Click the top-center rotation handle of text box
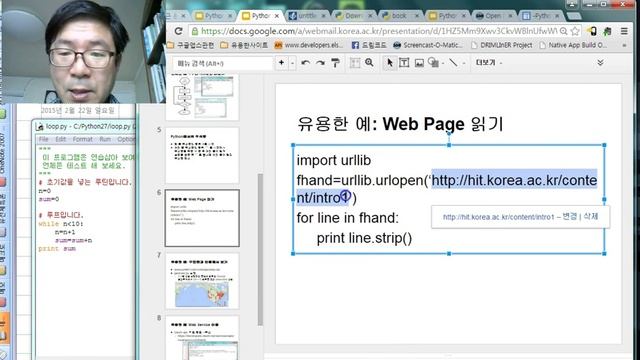640x360 pixels. (x=449, y=133)
